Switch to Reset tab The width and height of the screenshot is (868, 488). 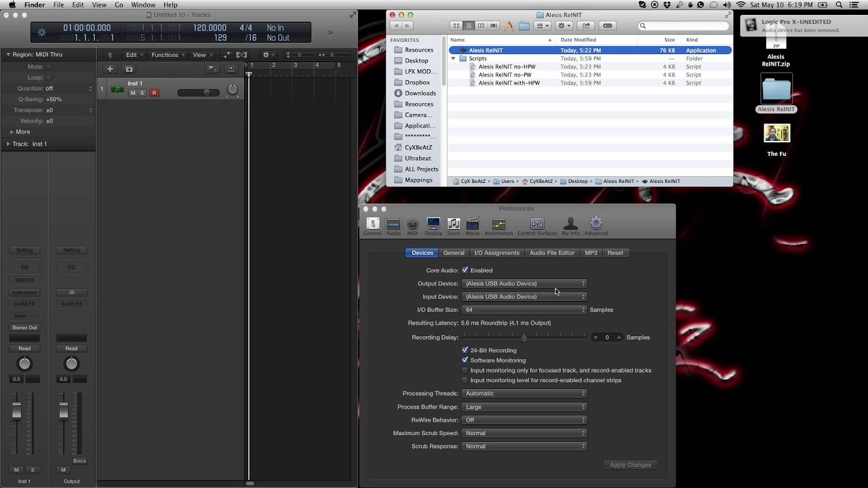tap(615, 253)
